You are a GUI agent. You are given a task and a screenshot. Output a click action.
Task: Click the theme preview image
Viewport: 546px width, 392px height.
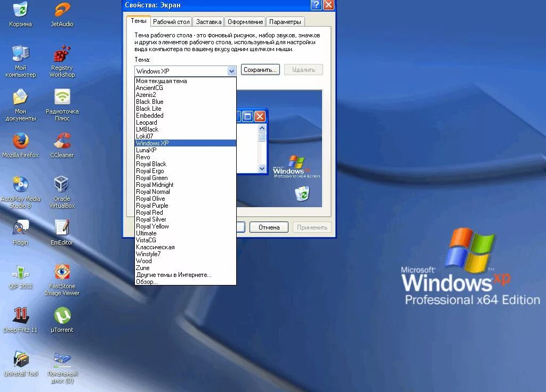(279, 149)
